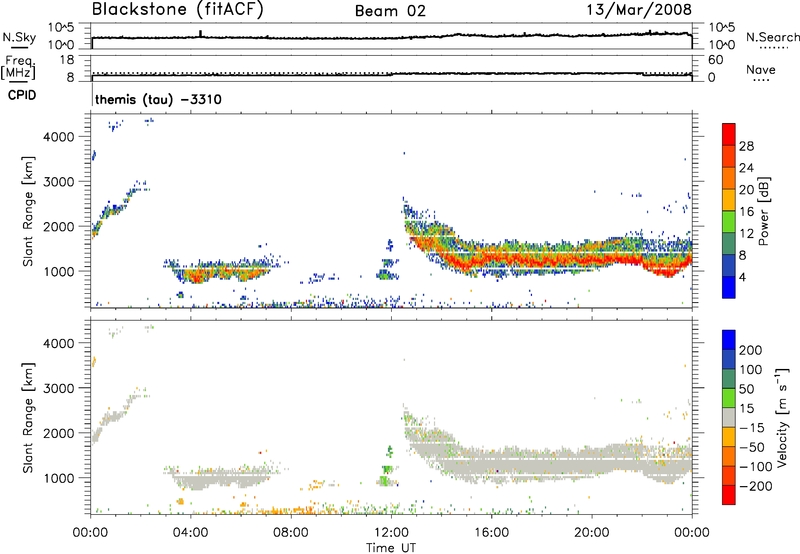Select the 'Beam 02' label
The height and width of the screenshot is (554, 800).
click(390, 11)
